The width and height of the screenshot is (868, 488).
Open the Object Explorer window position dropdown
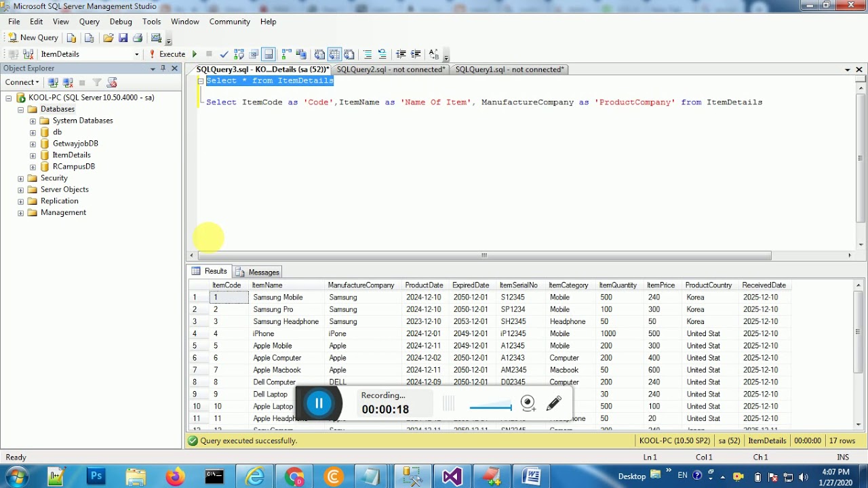click(153, 68)
